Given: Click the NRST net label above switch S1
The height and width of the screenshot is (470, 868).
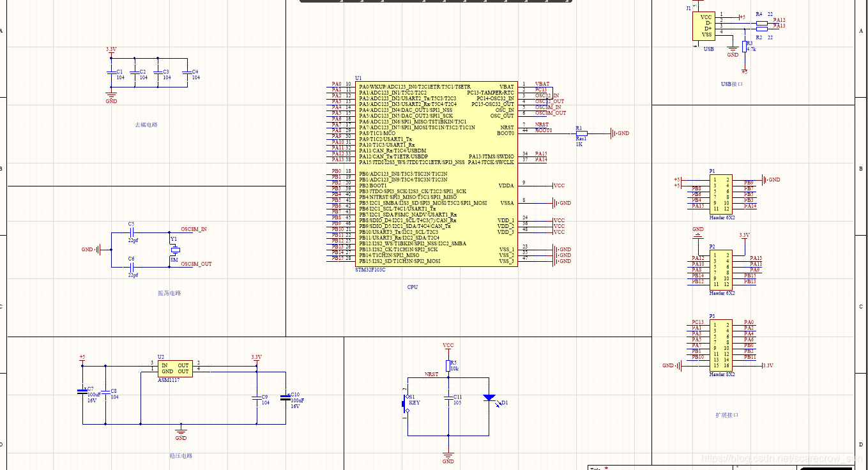Looking at the screenshot, I should tap(432, 375).
